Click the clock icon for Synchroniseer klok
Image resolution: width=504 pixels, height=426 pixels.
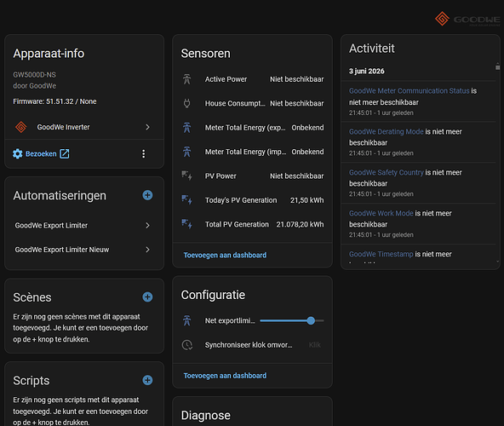[x=187, y=345]
